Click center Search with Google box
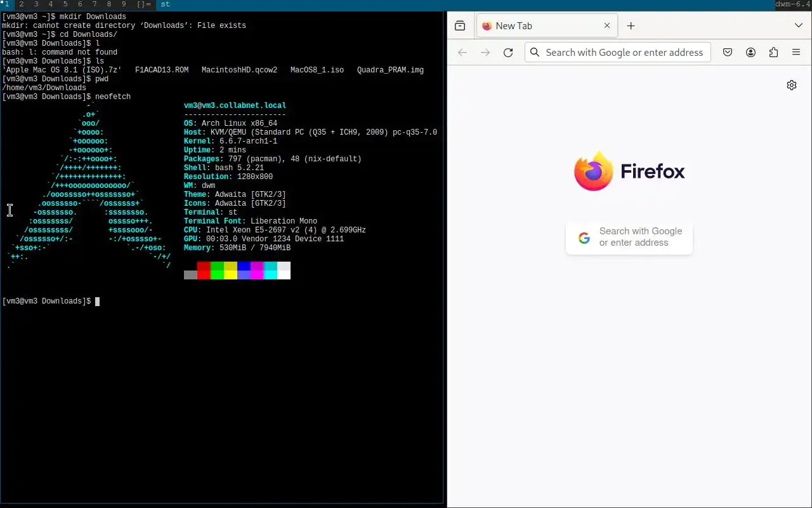 (x=629, y=237)
